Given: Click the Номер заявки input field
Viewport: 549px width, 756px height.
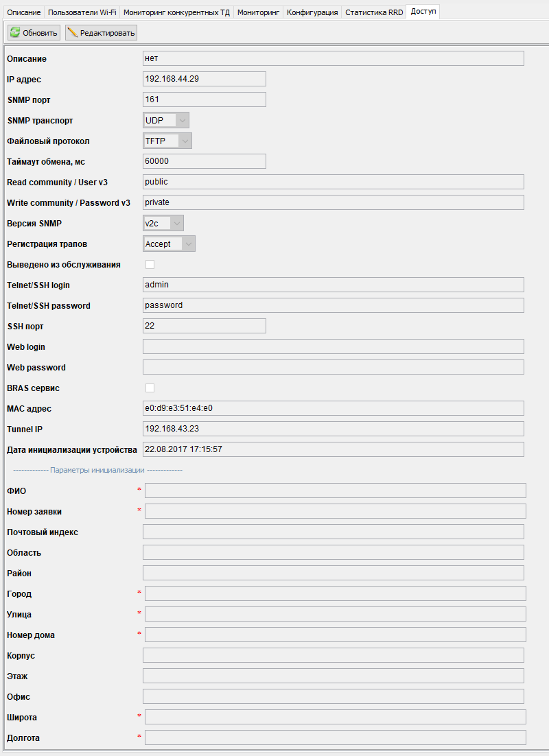Looking at the screenshot, I should (x=335, y=511).
